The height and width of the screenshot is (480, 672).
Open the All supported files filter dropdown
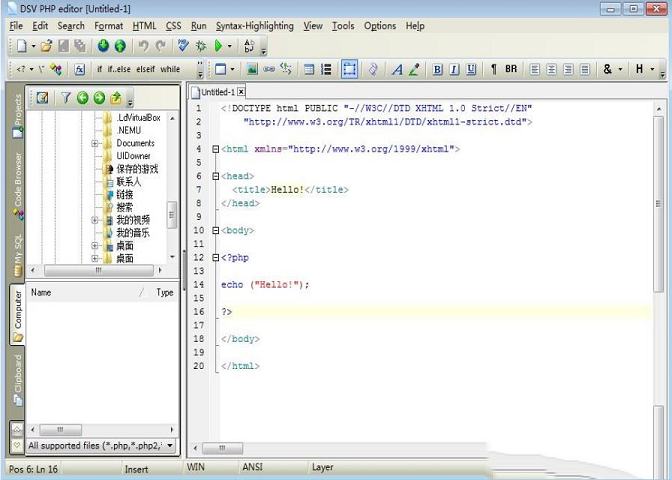pos(170,446)
